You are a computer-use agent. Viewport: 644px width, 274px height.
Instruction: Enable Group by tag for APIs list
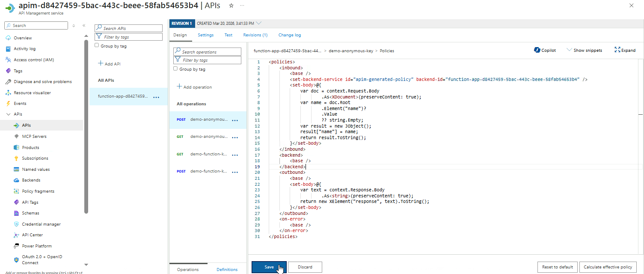(x=97, y=45)
